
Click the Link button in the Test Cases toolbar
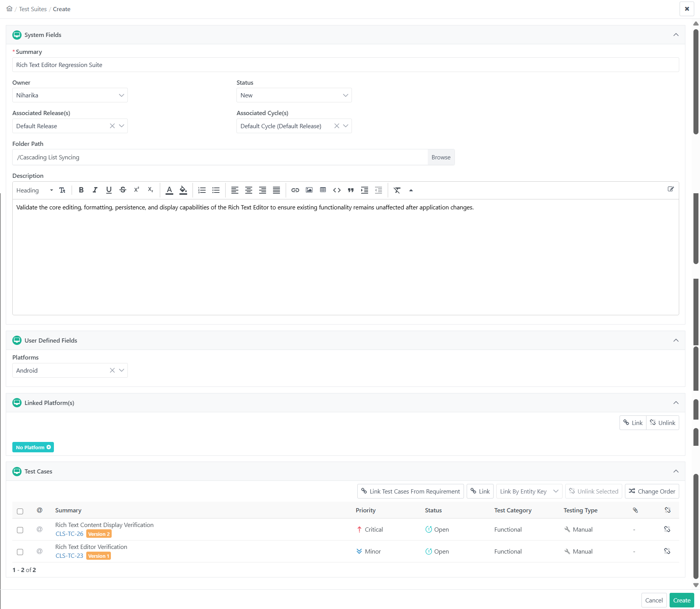click(480, 491)
